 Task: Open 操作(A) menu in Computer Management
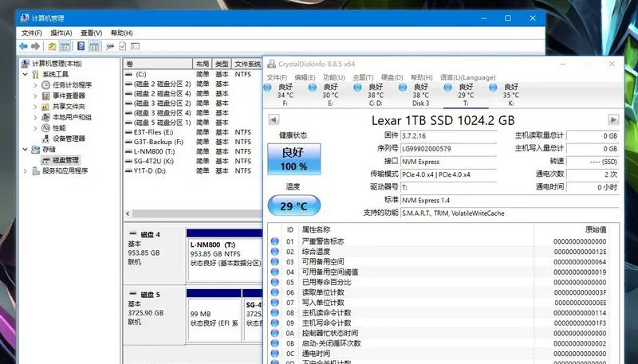(x=61, y=33)
